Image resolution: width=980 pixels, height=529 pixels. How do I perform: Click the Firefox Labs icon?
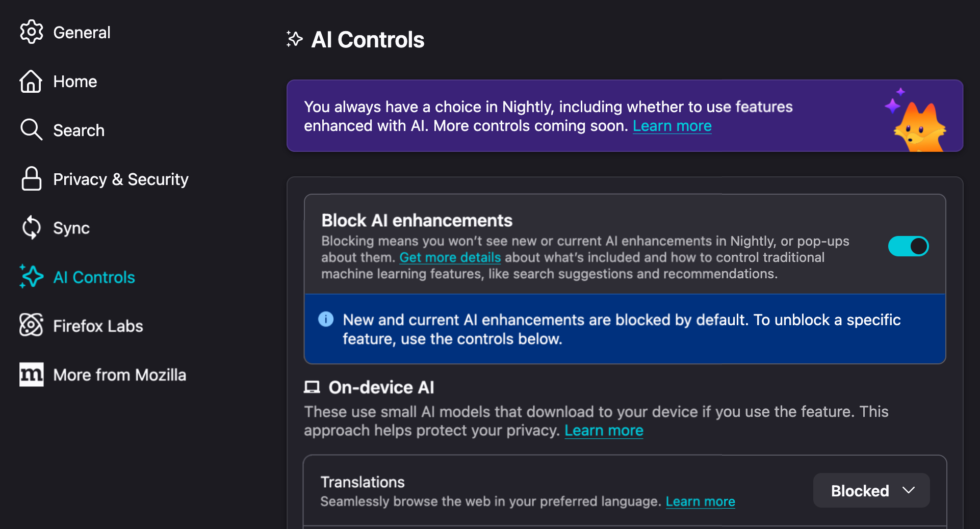click(31, 325)
